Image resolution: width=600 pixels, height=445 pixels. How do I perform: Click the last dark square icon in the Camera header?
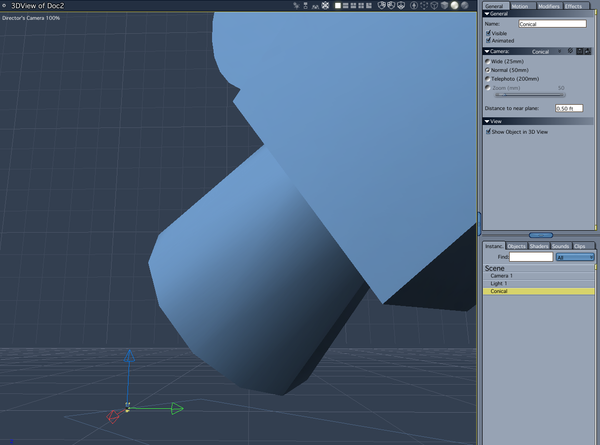coord(587,51)
